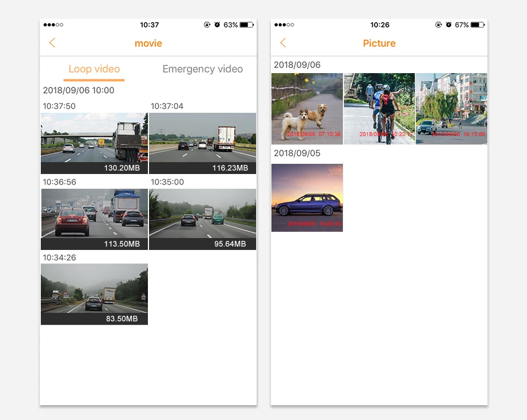
Task: Open the 10:37:04 video of 116.23MB
Action: tap(202, 143)
